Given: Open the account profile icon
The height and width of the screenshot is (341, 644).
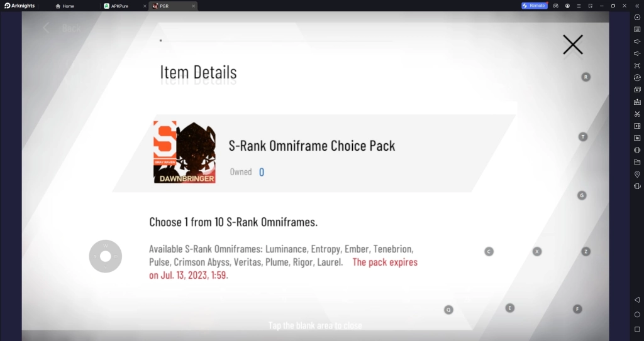Looking at the screenshot, I should (x=567, y=6).
